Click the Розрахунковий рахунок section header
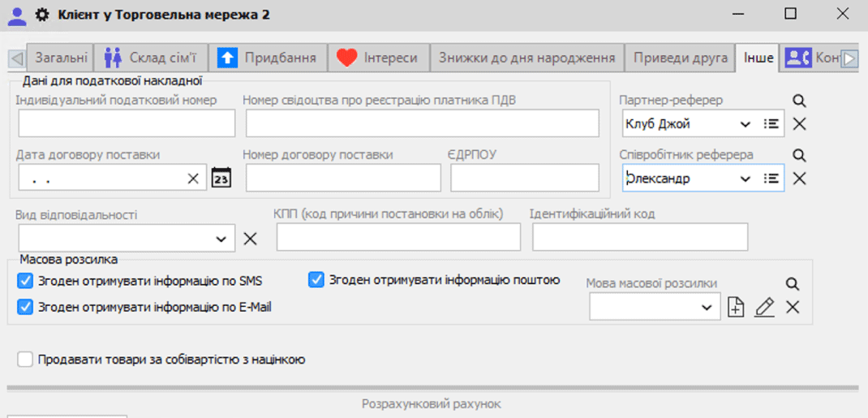The image size is (868, 418). (432, 403)
